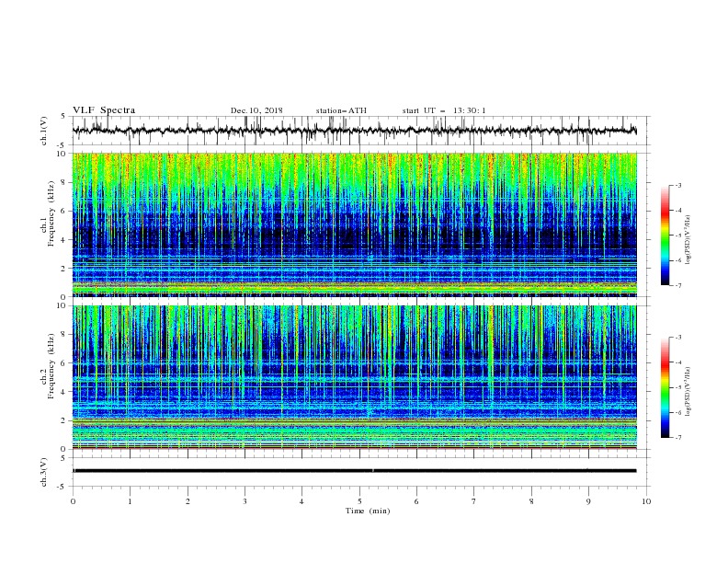Click the "Time (min)" x-axis label
The height and width of the screenshot is (563, 728).
[x=368, y=511]
